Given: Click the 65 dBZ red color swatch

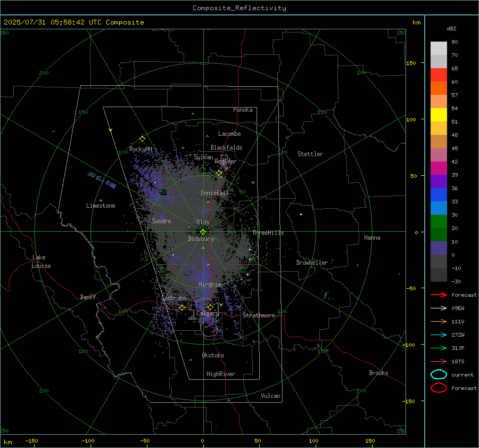Looking at the screenshot, I should (x=439, y=75).
